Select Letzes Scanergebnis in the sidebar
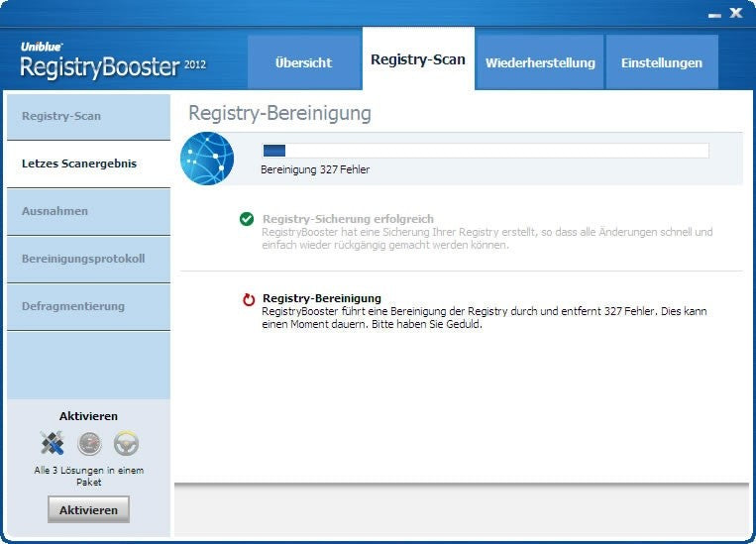This screenshot has width=756, height=544. 89,163
